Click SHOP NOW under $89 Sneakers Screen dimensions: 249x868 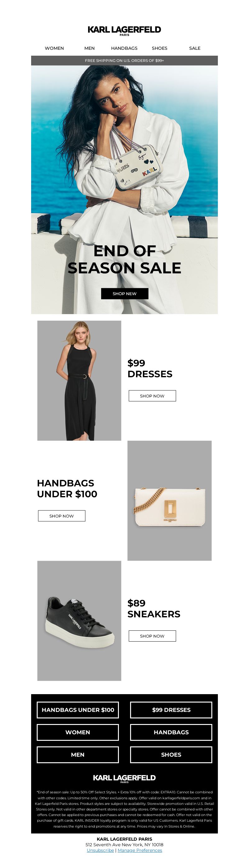(152, 636)
